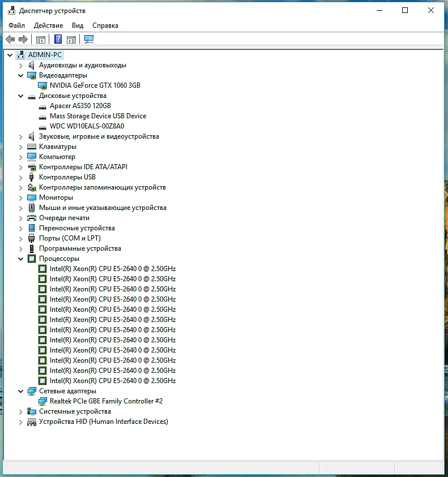The image size is (448, 477).
Task: Select the Программные устройства label
Action: [80, 248]
